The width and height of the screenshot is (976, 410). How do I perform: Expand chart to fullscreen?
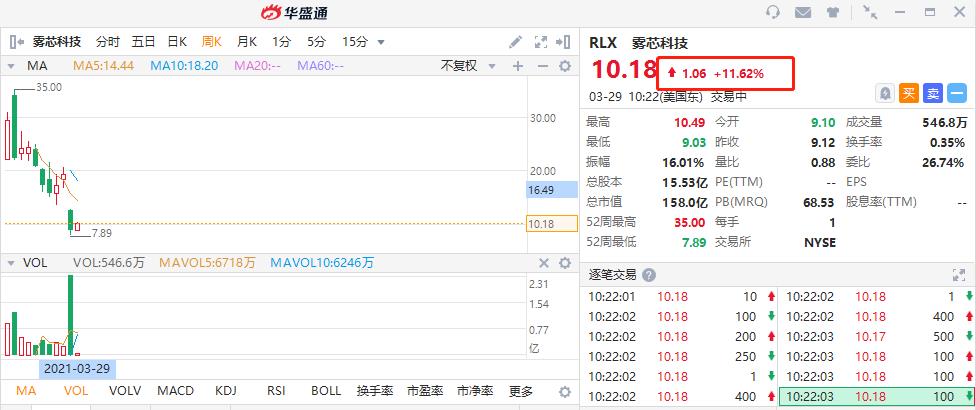coord(541,42)
